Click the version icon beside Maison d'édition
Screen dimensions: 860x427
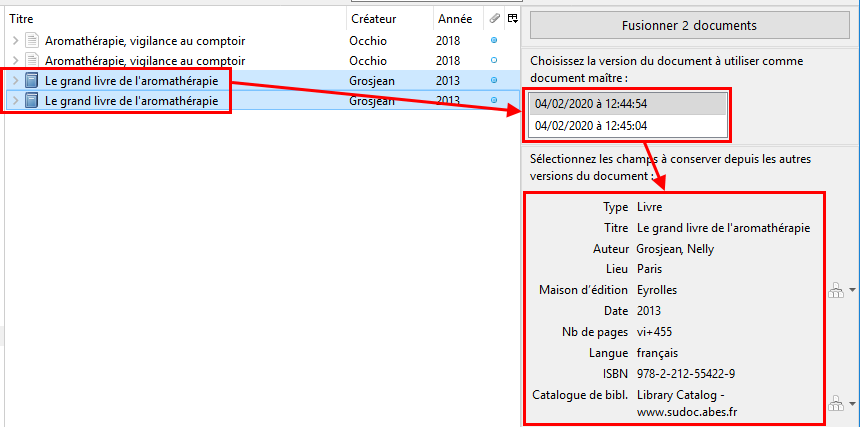pyautogui.click(x=835, y=290)
